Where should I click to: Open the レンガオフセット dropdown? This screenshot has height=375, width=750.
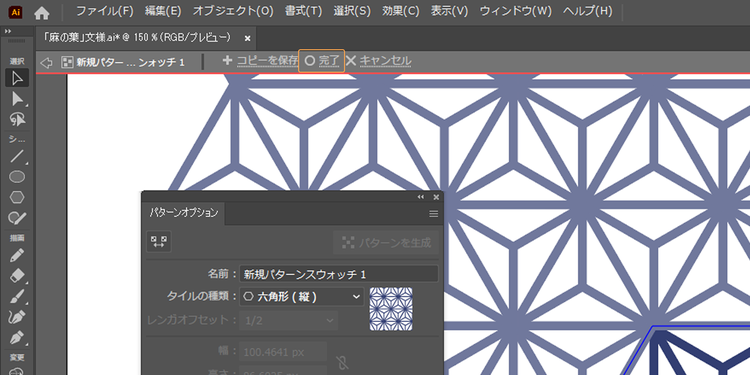288,320
